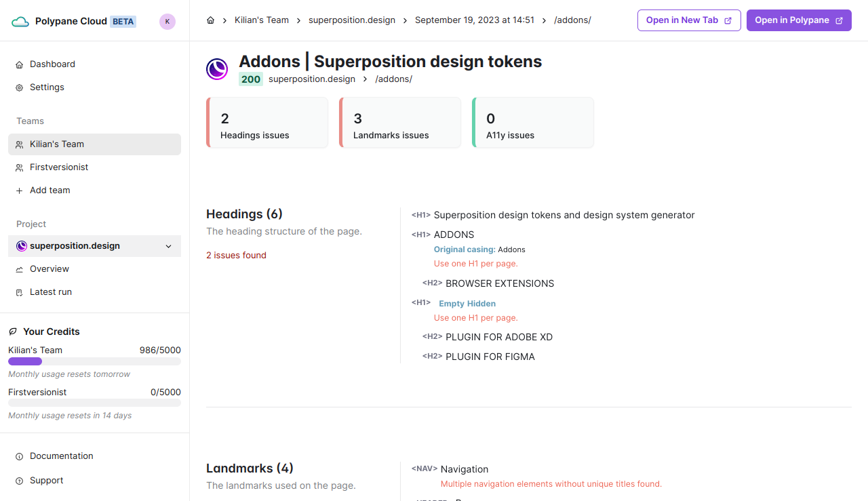Click the Landmarks issues card
868x501 pixels.
click(x=400, y=123)
